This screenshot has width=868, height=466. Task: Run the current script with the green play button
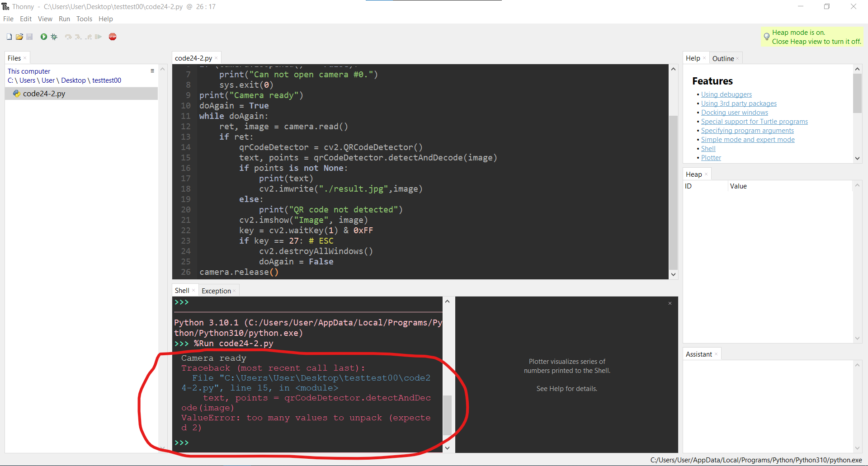44,37
